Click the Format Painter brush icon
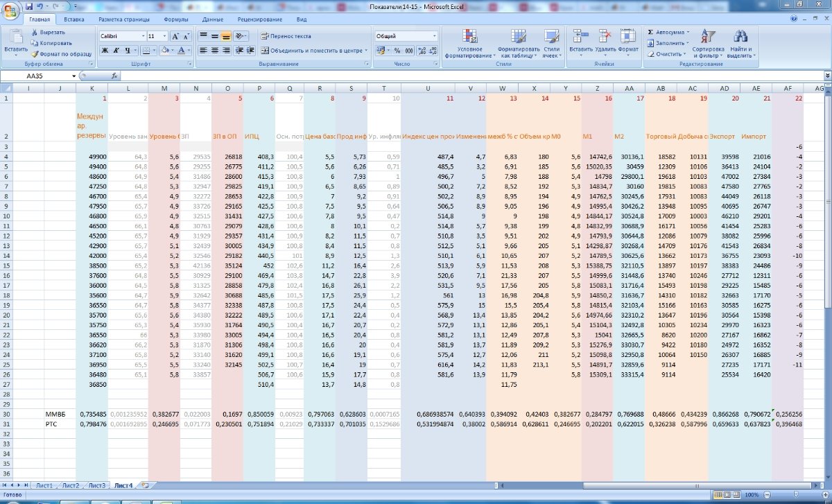The height and width of the screenshot is (504, 832). click(x=35, y=53)
